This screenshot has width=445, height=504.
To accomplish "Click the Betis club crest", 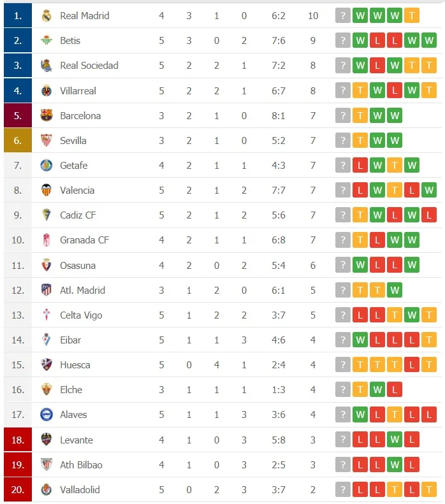I will 47,40.
